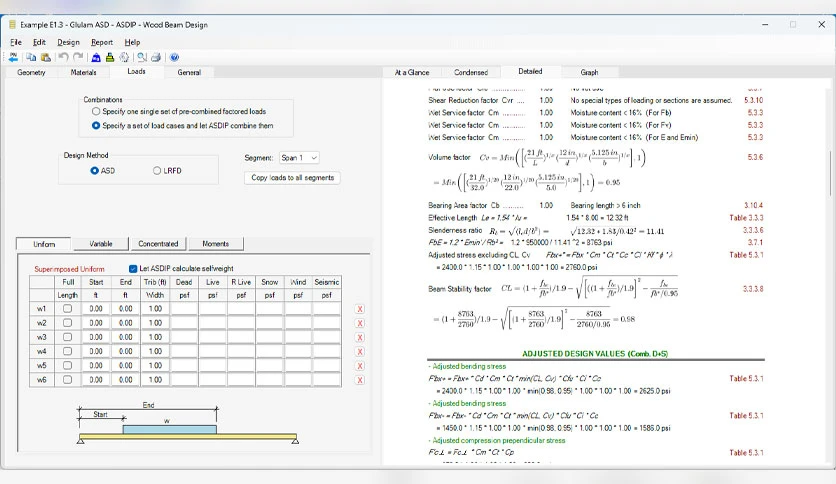Open the Help menu
836x484 pixels.
point(132,42)
